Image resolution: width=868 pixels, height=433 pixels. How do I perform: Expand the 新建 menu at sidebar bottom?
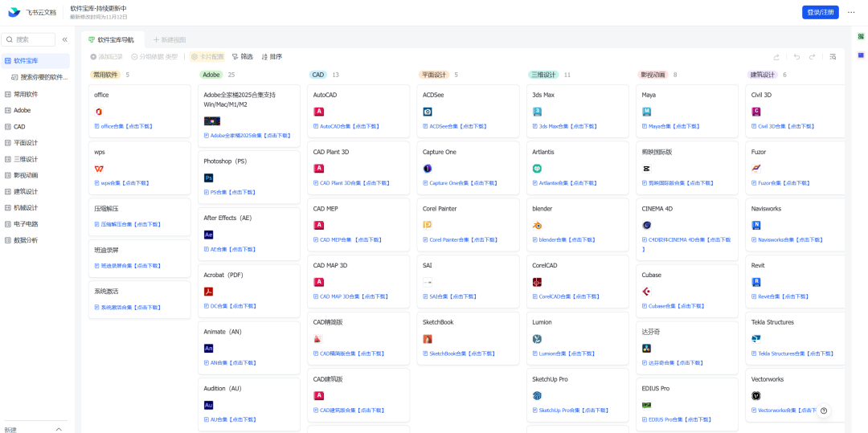coord(59,429)
